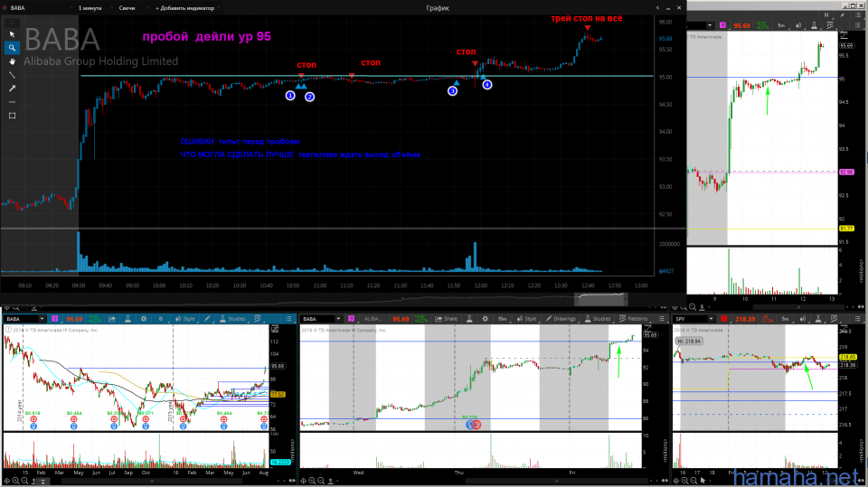This screenshot has width=868, height=487.
Task: Click Studies button in the 15m BABA chart
Action: (x=598, y=319)
